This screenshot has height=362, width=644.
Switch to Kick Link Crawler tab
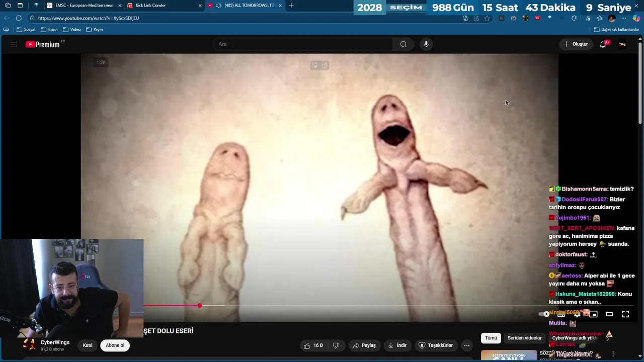point(164,6)
